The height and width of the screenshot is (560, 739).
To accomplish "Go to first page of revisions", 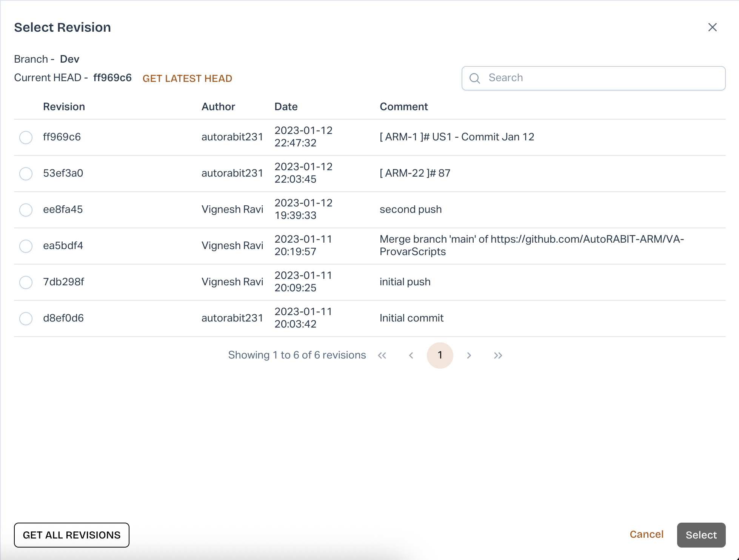I will pos(382,355).
